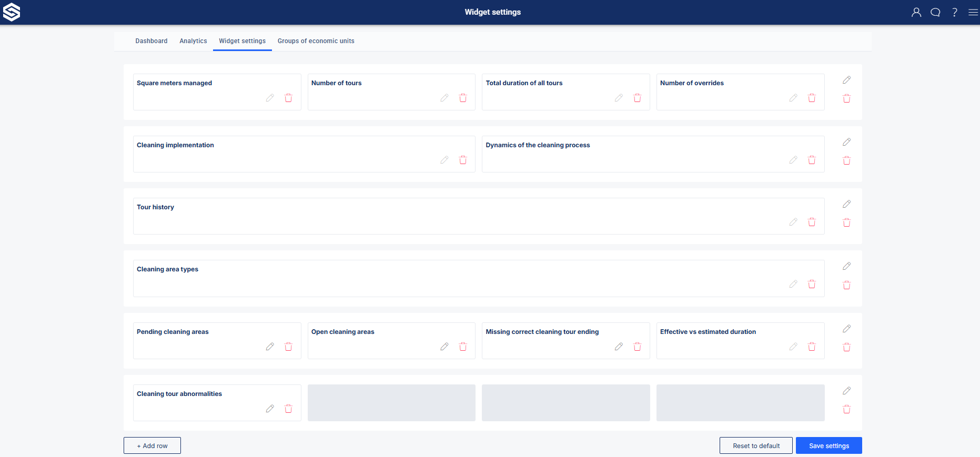Delete the Effective vs estimated duration widget

click(x=812, y=347)
